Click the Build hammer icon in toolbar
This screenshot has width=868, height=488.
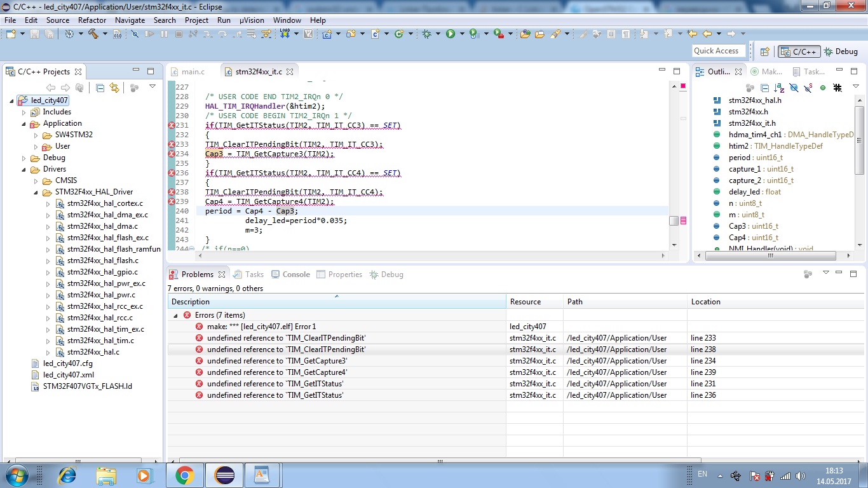point(93,34)
